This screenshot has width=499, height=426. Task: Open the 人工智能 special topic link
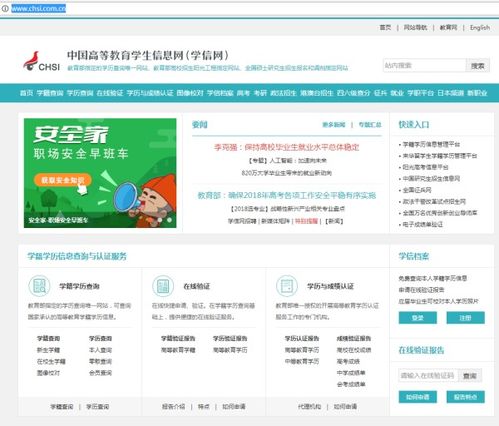287,161
